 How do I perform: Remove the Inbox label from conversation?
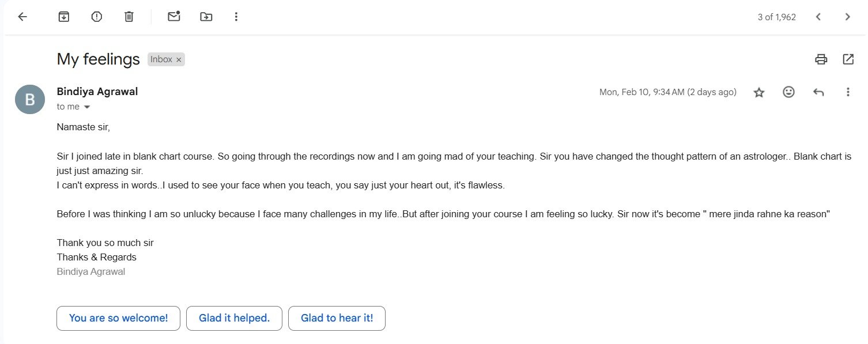pos(179,59)
